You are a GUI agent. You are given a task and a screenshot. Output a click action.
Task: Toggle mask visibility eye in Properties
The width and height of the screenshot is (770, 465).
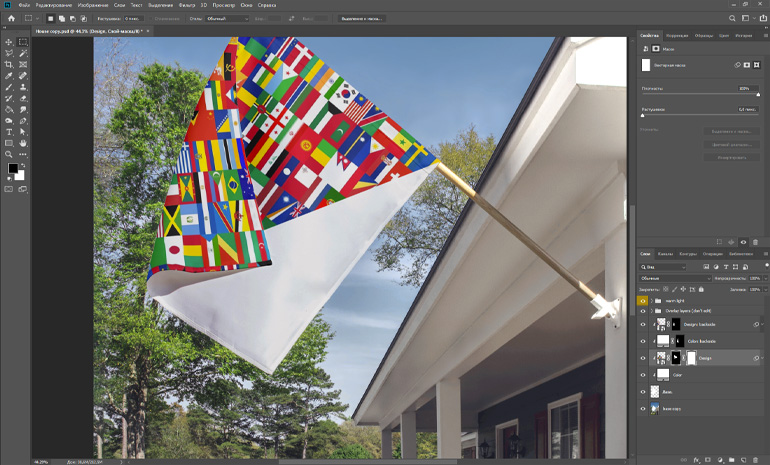coord(743,242)
